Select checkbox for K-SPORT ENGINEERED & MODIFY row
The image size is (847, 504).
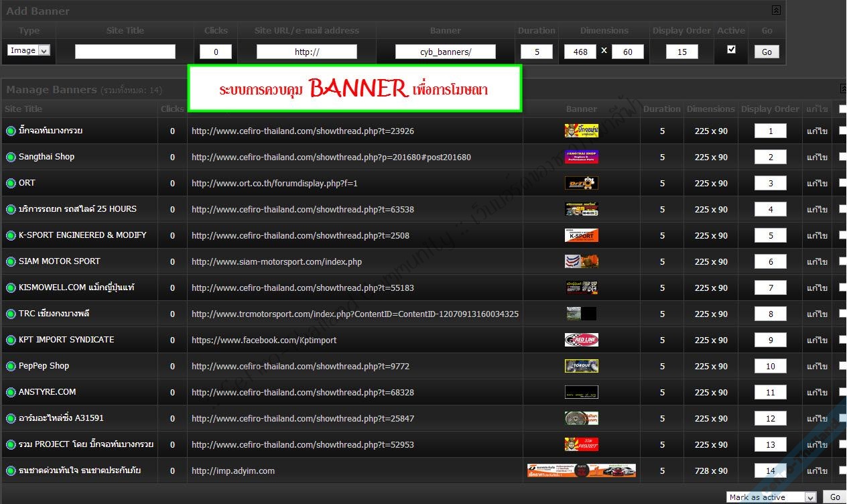(842, 235)
